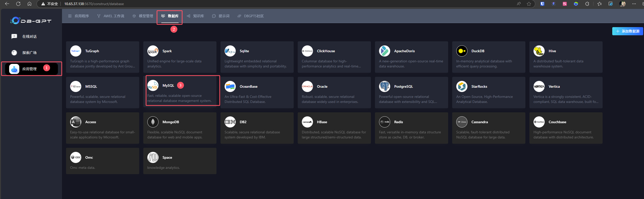The image size is (644, 199).
Task: Click the browser profile avatar
Action: pos(622,4)
